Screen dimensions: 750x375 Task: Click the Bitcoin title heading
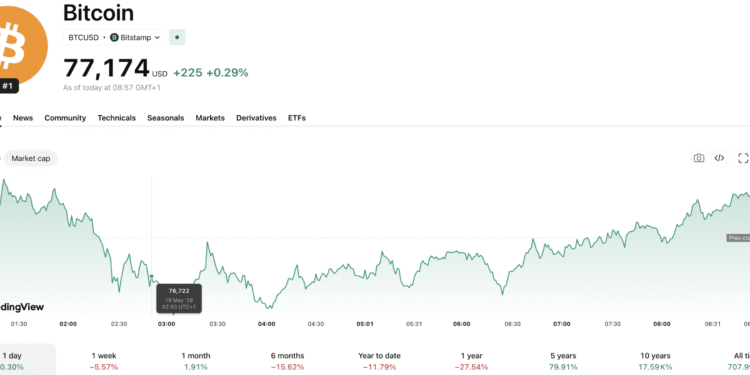tap(99, 13)
